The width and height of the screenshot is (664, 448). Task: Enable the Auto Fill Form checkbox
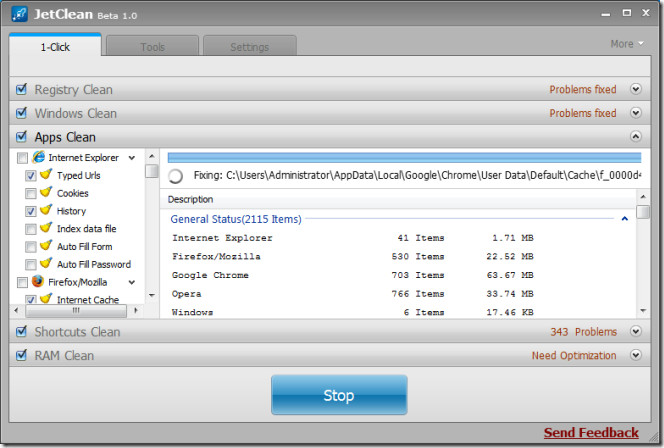[x=31, y=247]
